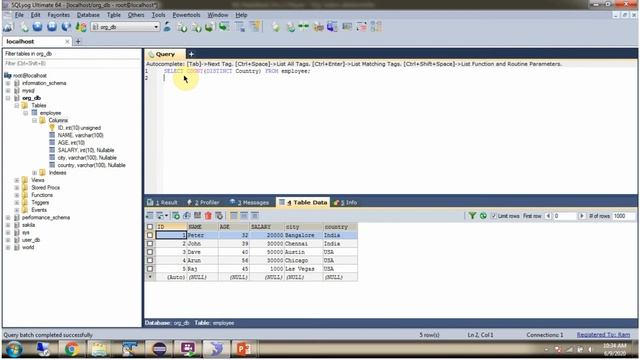This screenshot has height=360, width=640.
Task: Click the next first-row arrow button
Action: [x=582, y=216]
